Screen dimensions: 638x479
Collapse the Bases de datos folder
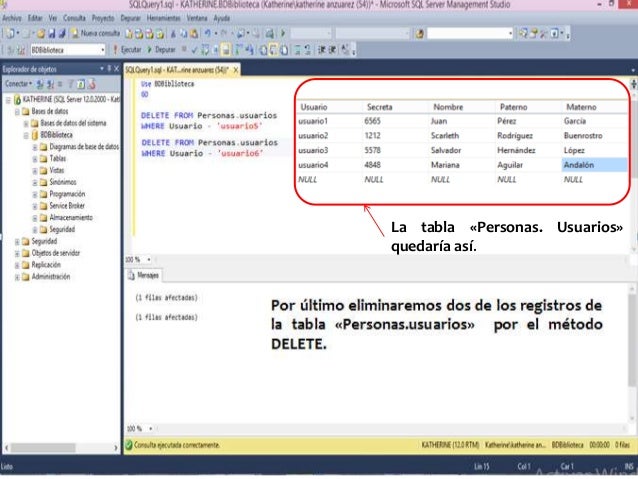click(x=17, y=112)
